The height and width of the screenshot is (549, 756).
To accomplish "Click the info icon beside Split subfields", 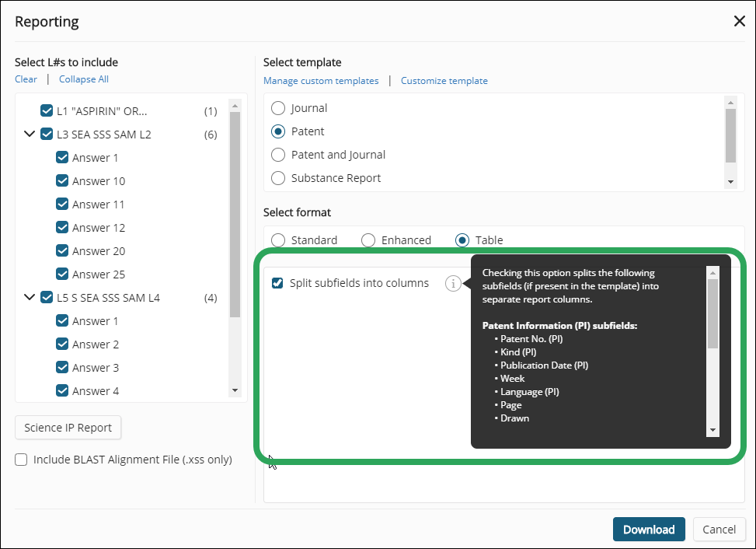I will [453, 284].
